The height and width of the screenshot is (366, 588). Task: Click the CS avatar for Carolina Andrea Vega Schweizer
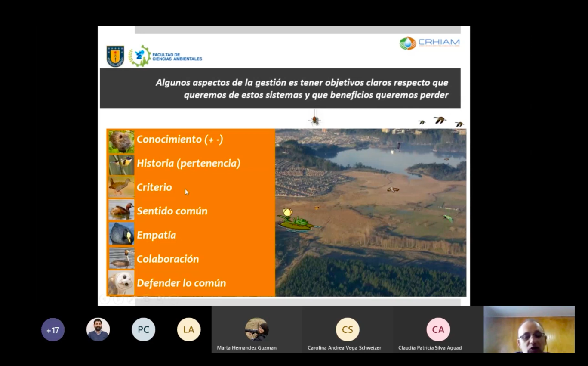click(x=348, y=329)
